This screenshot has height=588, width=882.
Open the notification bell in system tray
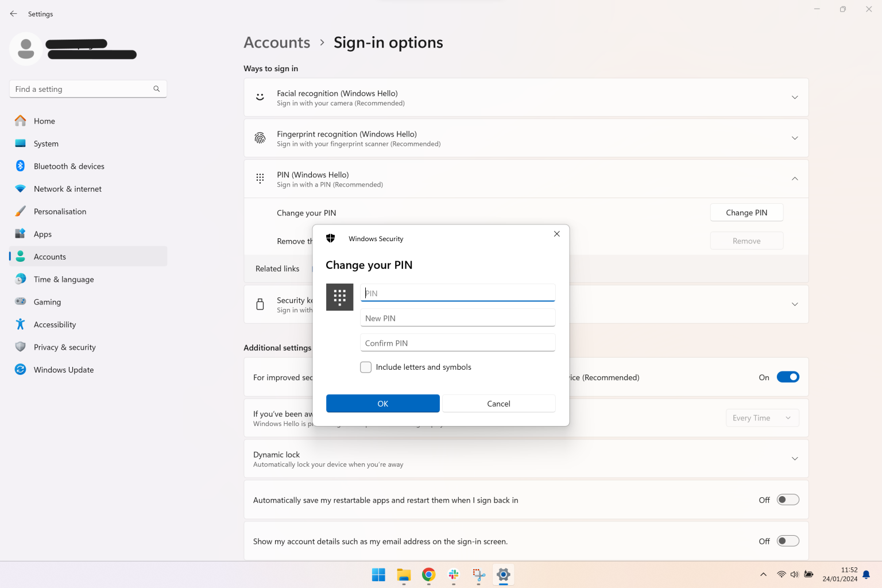[866, 574]
